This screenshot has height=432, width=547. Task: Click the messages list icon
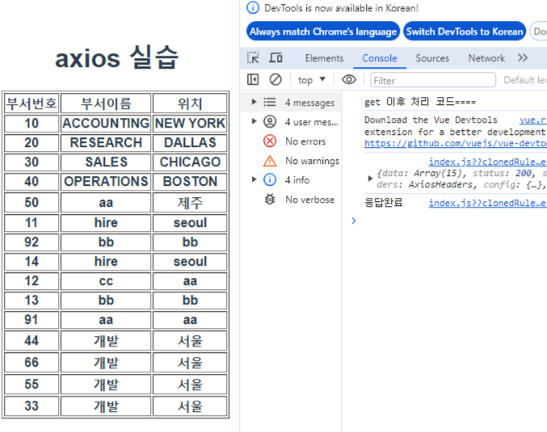pos(269,102)
